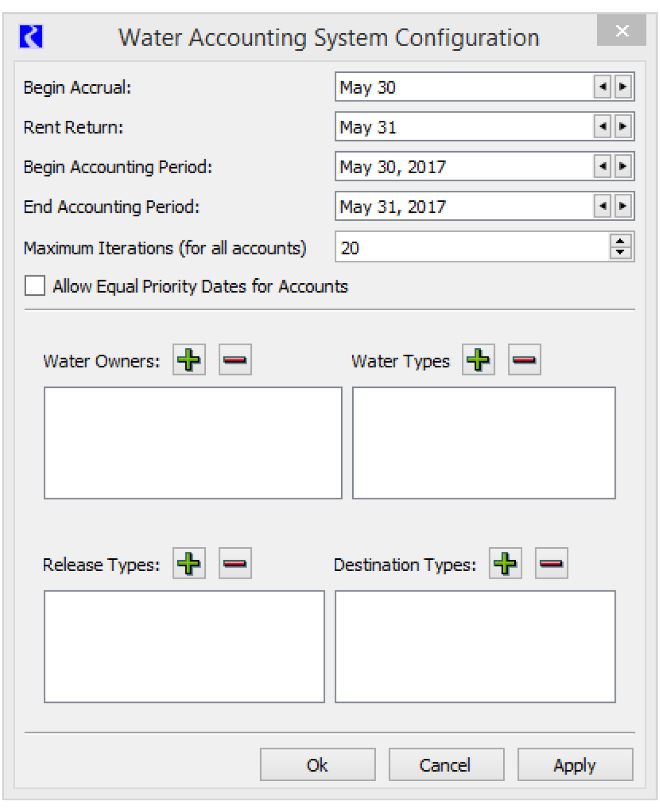
Task: Cancel the configuration dialog
Action: [446, 765]
